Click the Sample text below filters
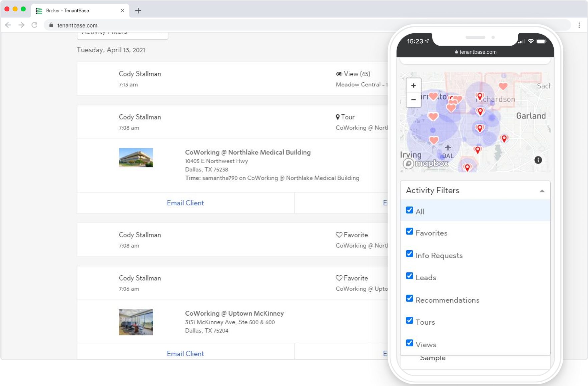This screenshot has width=588, height=386. pos(433,358)
